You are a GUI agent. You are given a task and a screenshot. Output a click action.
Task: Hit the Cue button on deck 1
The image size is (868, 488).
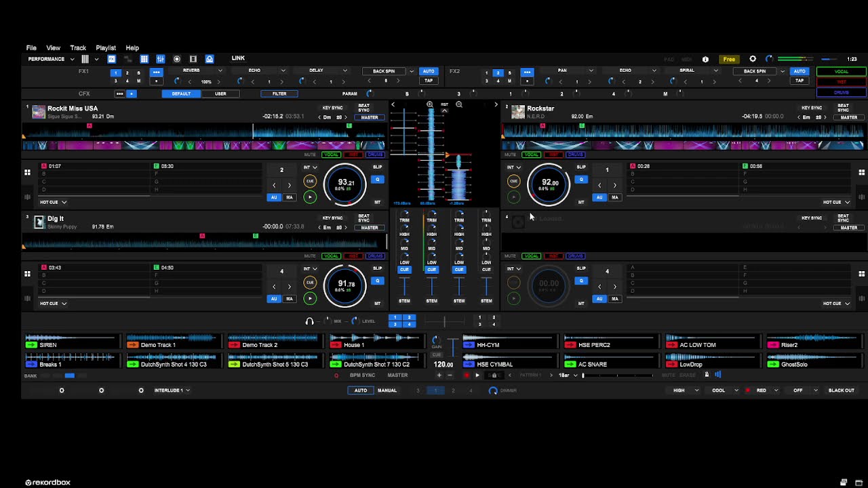(310, 181)
